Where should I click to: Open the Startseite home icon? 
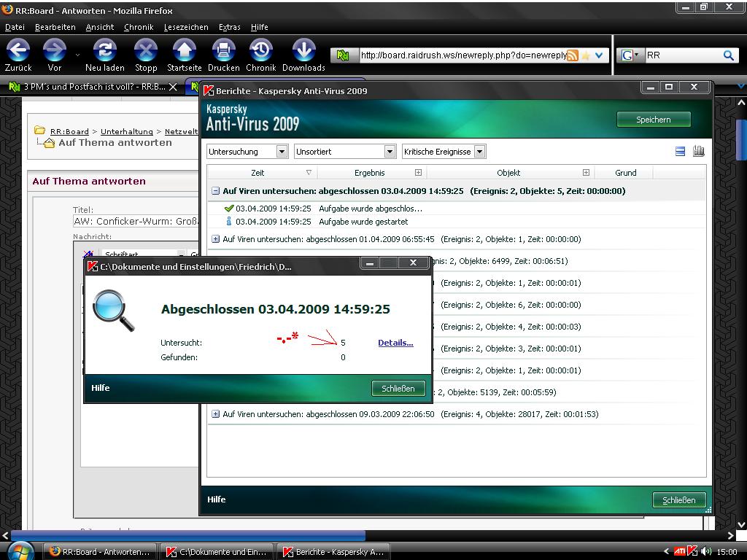pyautogui.click(x=185, y=50)
